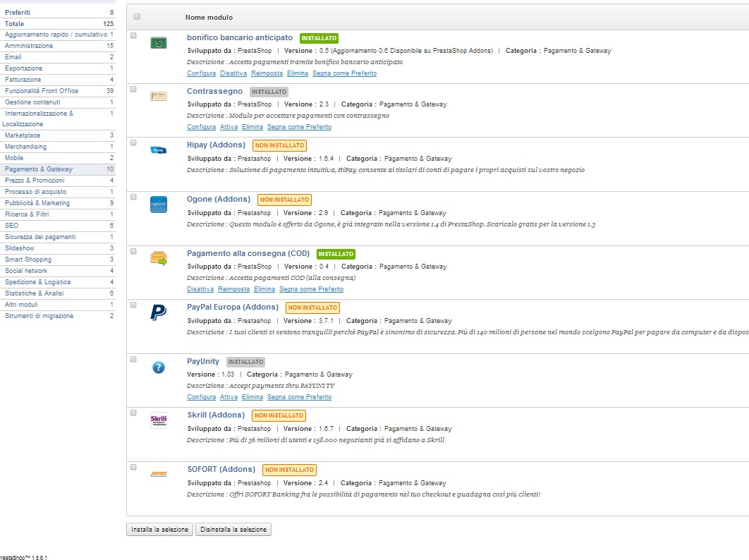Click Disinstalla la selezione button
Screen dimensions: 749x560
233,530
